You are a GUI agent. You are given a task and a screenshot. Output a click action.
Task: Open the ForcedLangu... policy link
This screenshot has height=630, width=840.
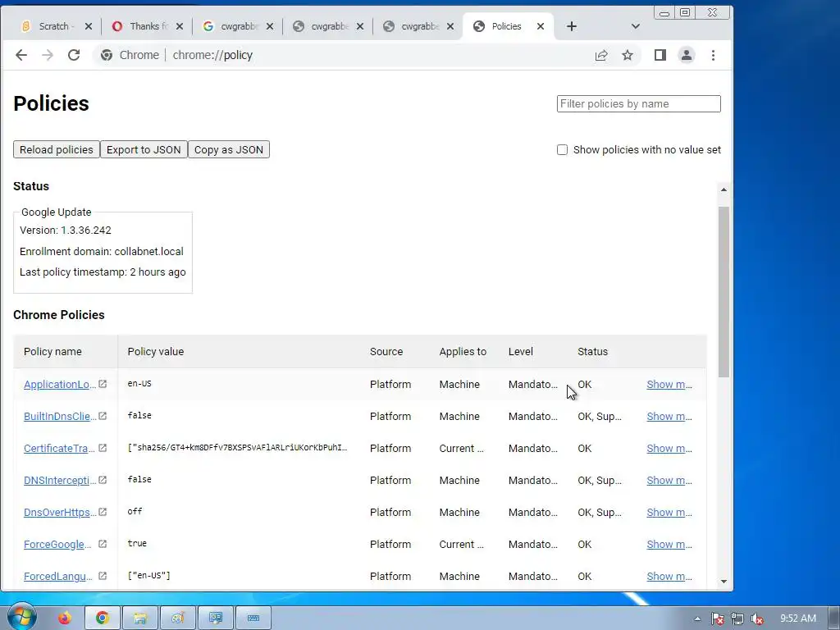pyautogui.click(x=58, y=577)
